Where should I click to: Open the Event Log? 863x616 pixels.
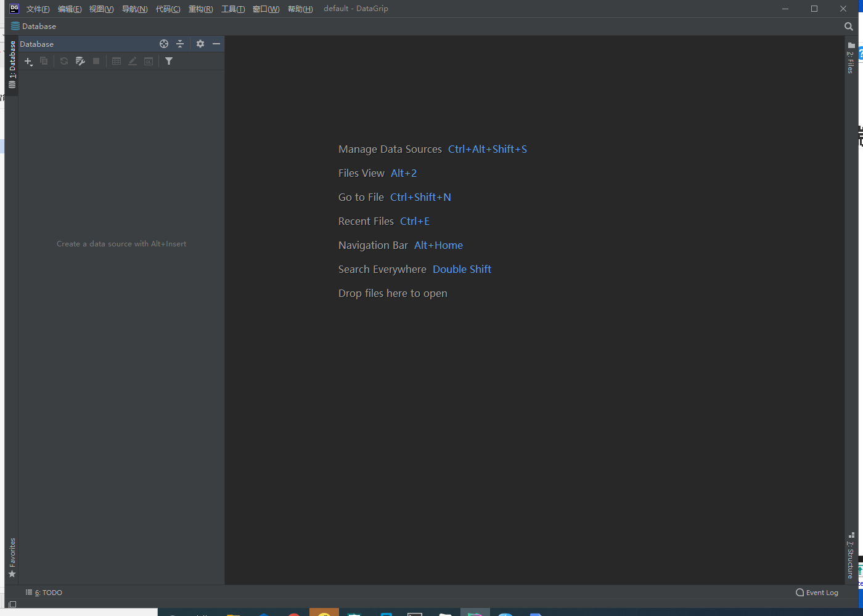pos(817,593)
